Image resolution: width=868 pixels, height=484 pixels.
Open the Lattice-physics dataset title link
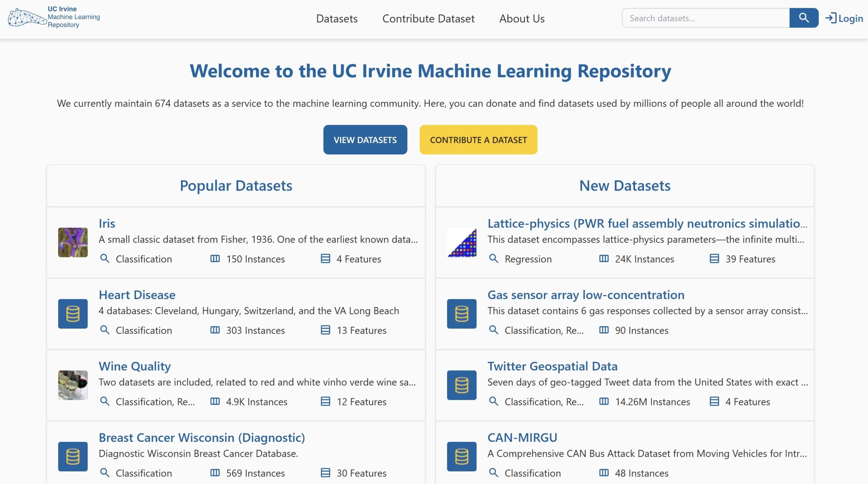coord(647,223)
